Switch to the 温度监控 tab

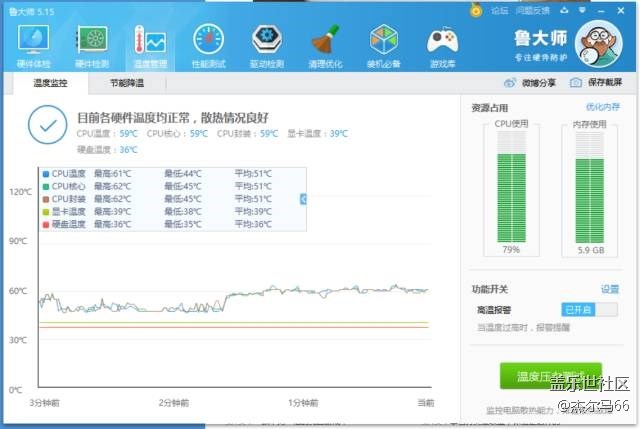point(50,84)
